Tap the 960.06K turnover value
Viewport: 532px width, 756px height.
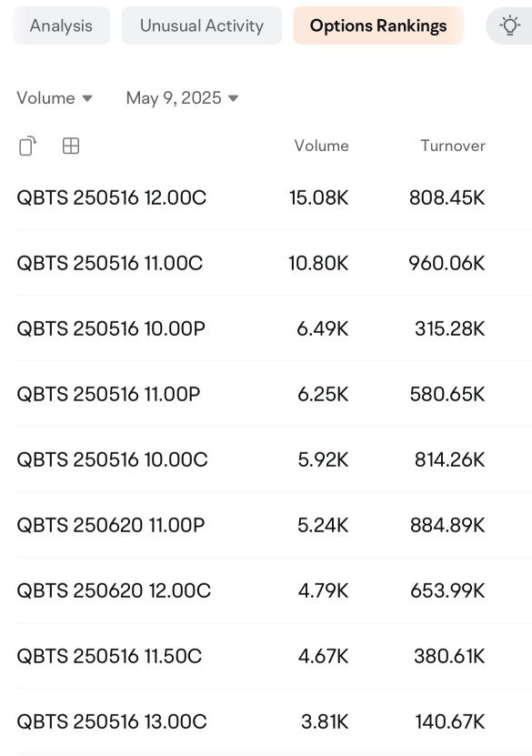click(447, 263)
